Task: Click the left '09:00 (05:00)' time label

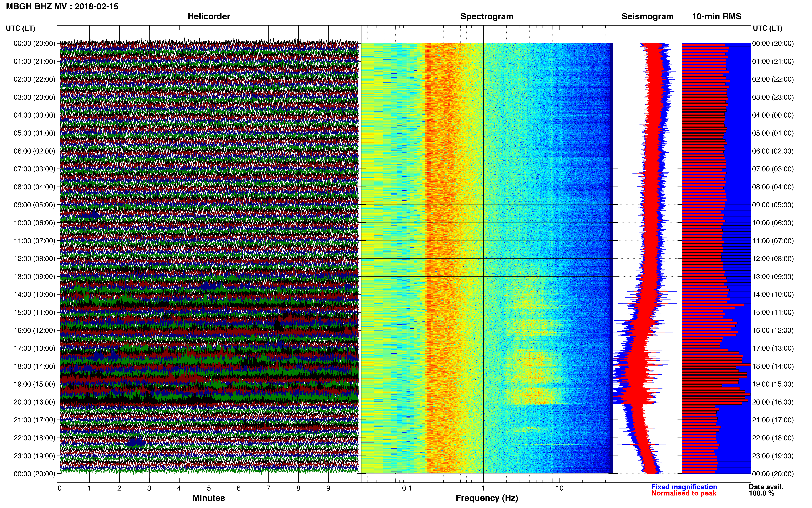Action: [x=34, y=205]
